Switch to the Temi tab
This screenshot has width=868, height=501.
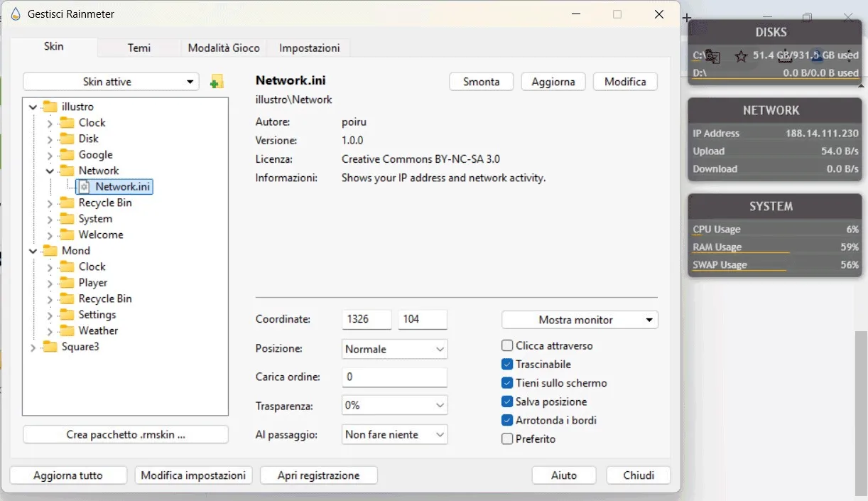click(139, 48)
